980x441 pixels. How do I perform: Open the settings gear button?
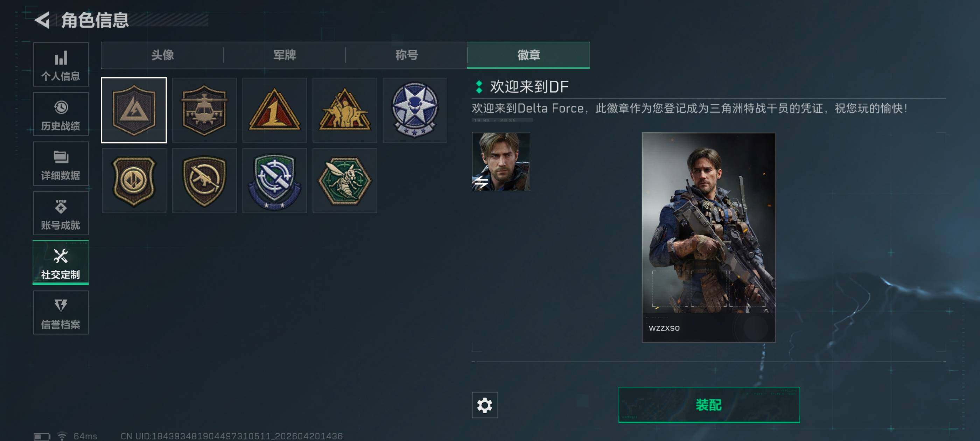coord(485,405)
